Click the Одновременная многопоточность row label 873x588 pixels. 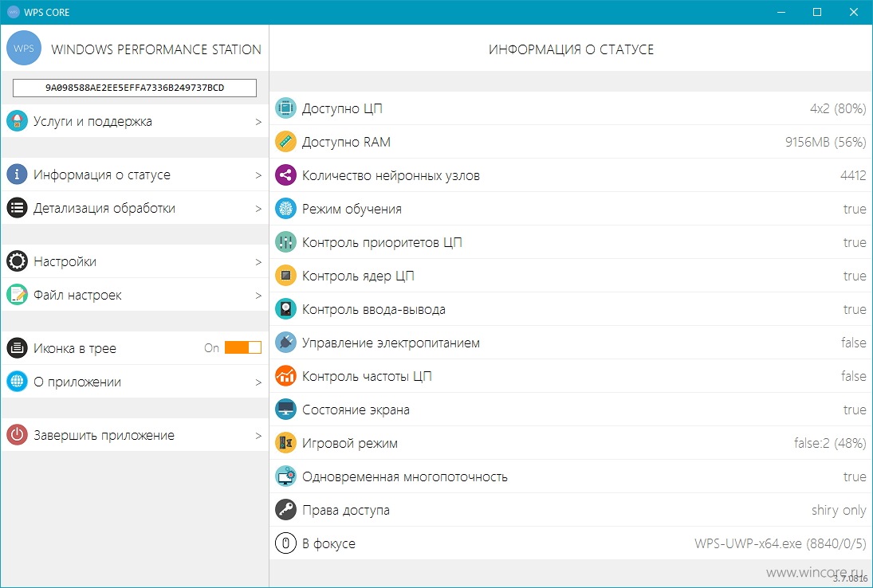click(x=405, y=476)
